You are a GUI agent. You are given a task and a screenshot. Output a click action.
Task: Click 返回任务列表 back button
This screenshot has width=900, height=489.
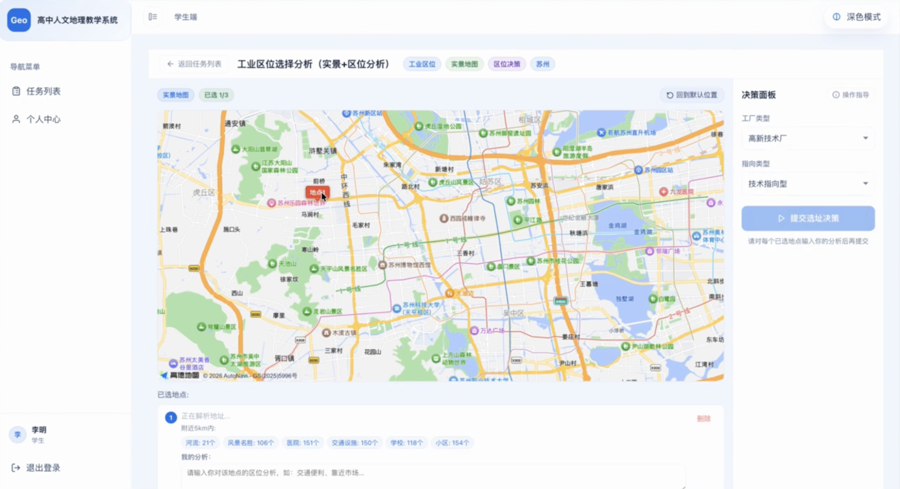pyautogui.click(x=194, y=64)
